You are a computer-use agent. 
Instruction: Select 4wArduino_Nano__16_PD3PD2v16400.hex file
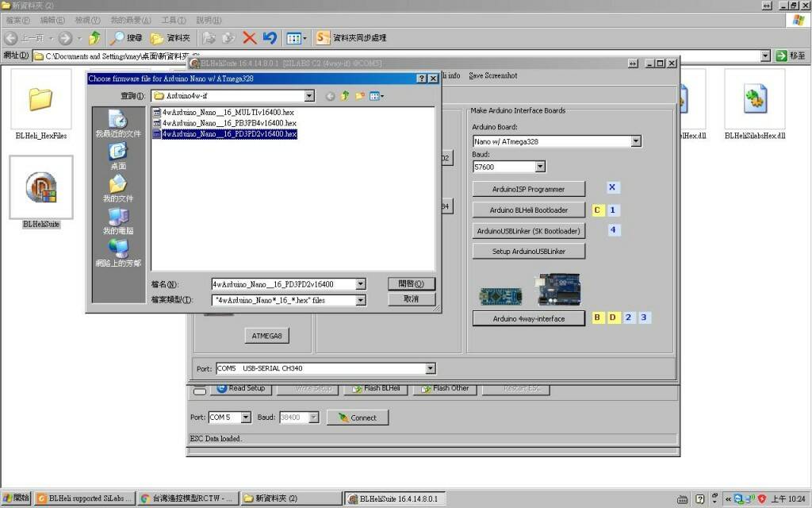pos(224,133)
